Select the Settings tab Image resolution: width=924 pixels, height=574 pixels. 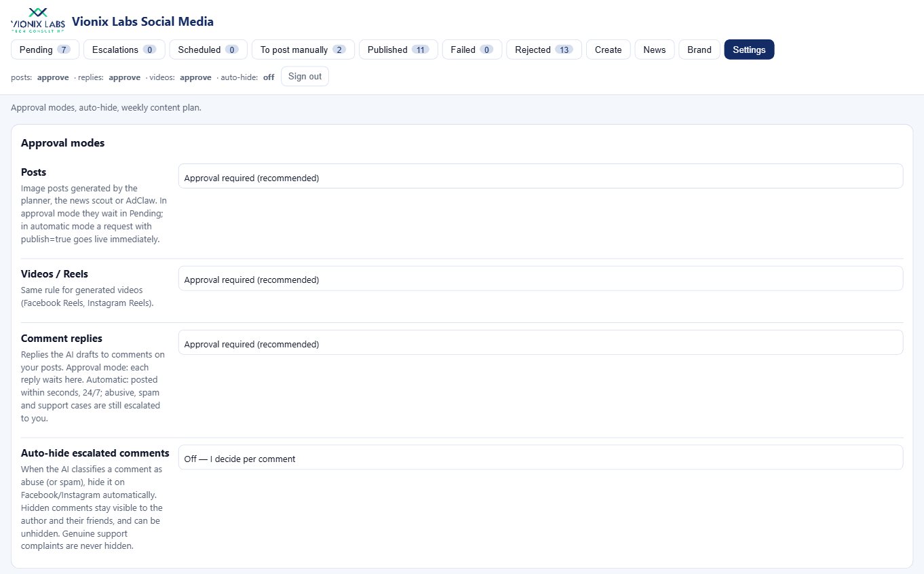[x=749, y=50]
